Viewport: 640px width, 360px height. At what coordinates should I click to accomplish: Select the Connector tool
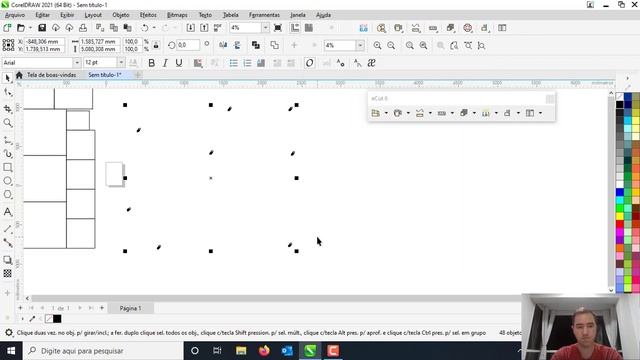point(8,243)
